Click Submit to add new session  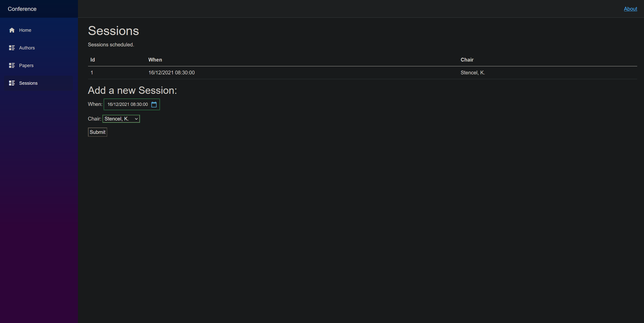pyautogui.click(x=97, y=132)
